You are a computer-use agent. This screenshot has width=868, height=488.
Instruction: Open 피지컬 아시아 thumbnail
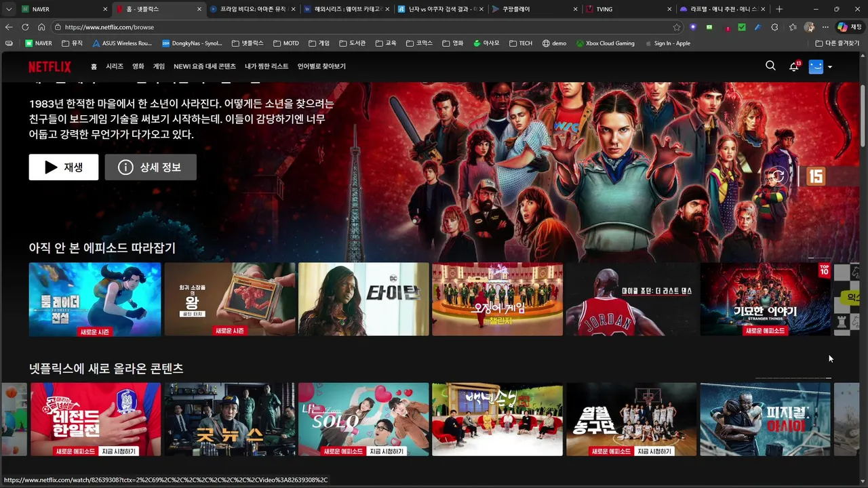(766, 420)
